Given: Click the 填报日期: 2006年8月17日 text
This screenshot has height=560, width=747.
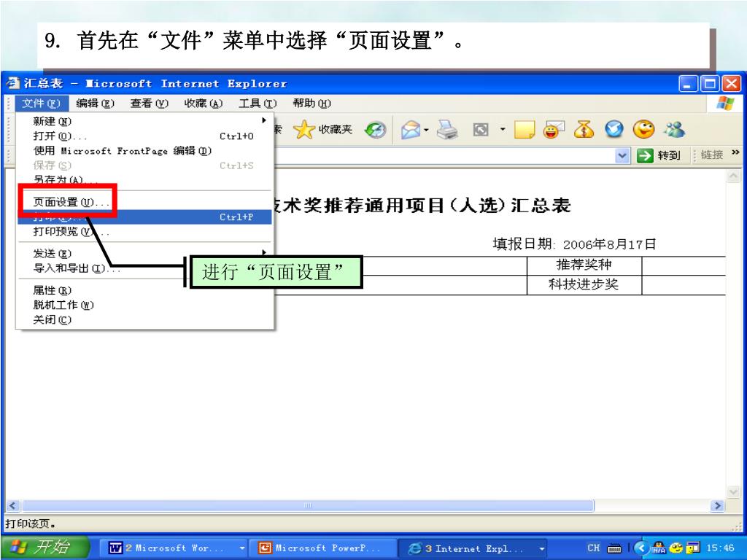Looking at the screenshot, I should tap(574, 244).
